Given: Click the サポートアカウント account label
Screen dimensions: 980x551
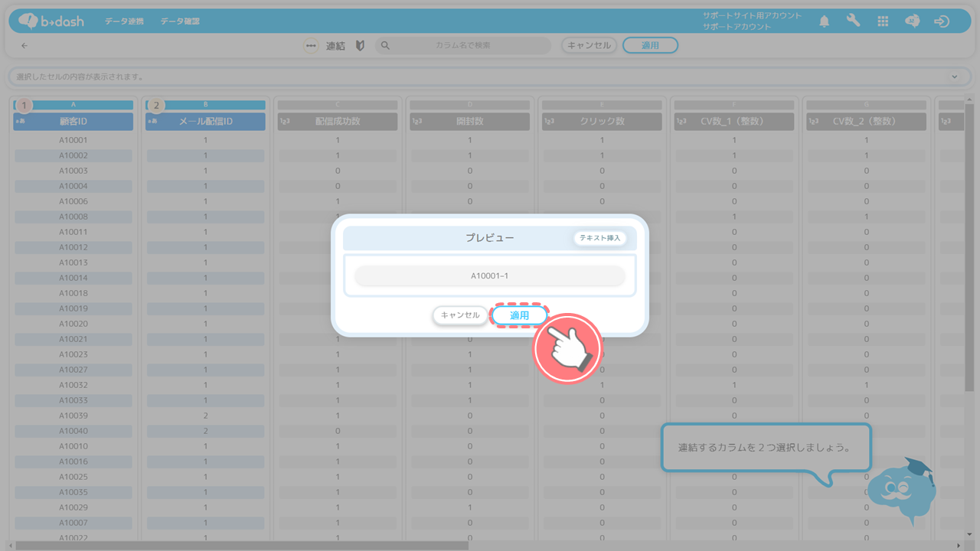Looking at the screenshot, I should coord(737,27).
